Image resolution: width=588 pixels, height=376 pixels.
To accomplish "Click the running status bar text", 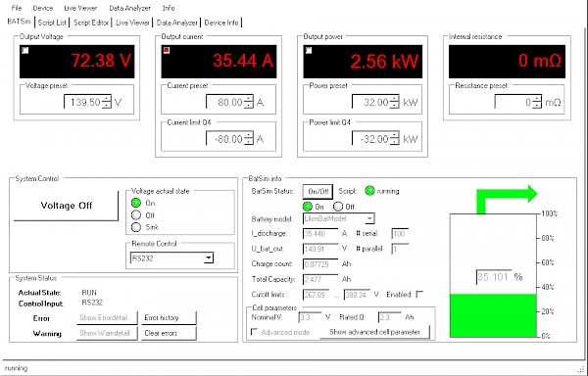I will point(16,368).
